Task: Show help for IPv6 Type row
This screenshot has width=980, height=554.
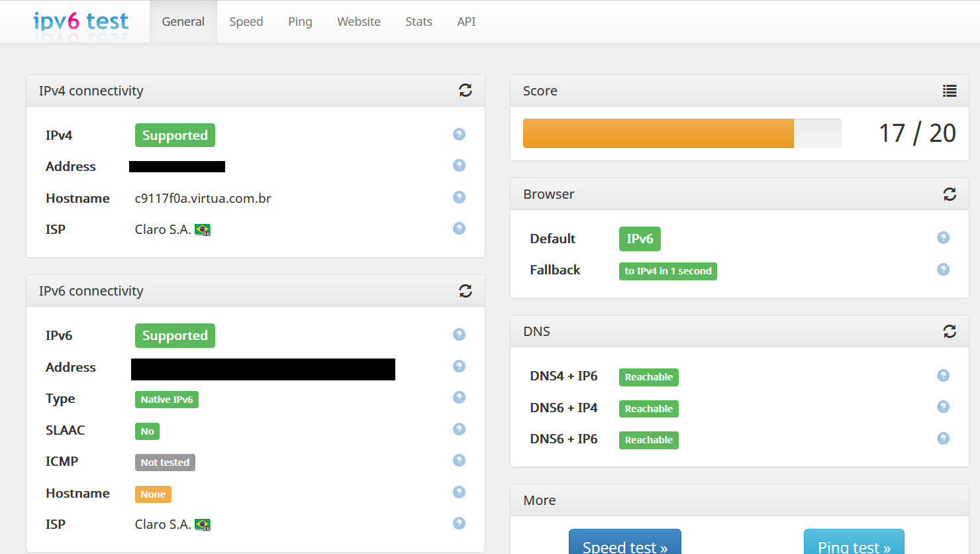Action: coord(459,398)
